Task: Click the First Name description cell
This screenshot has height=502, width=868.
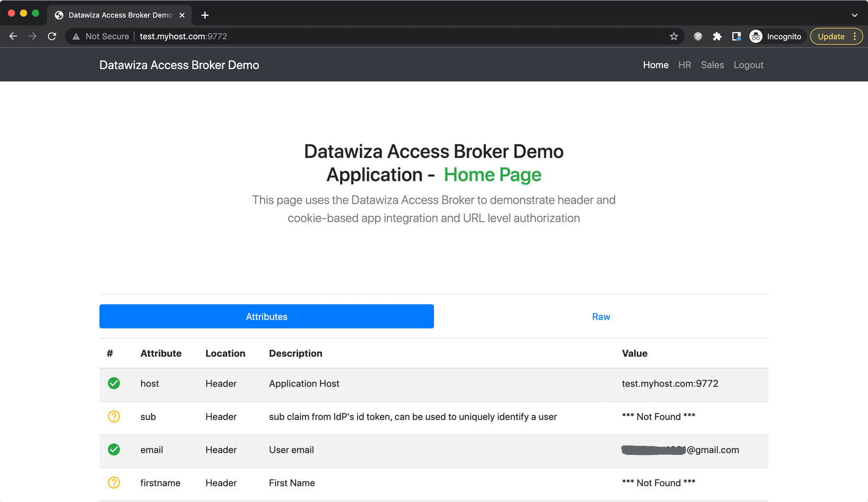Action: tap(292, 482)
